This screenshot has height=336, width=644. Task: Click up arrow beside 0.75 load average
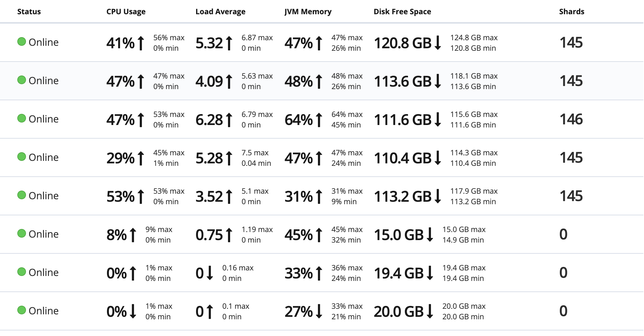[x=229, y=235]
